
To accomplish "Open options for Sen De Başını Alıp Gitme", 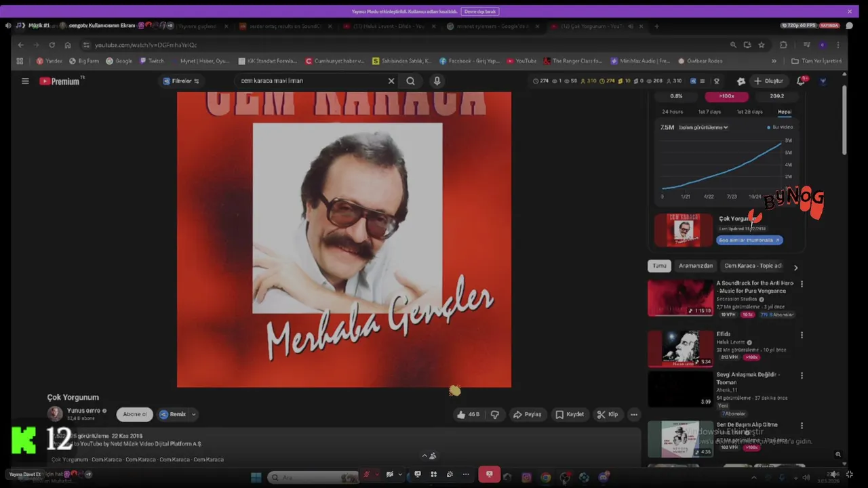I will tap(802, 426).
